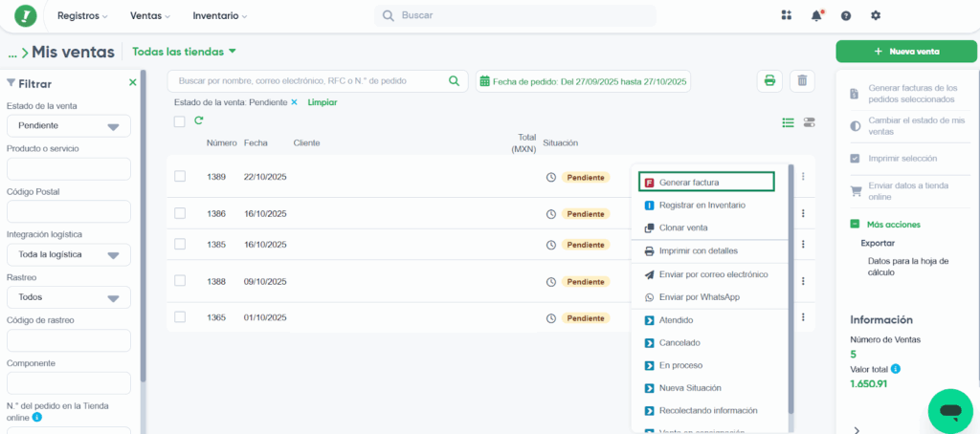Click the print icon above the sales list
980x434 pixels.
[x=768, y=81]
